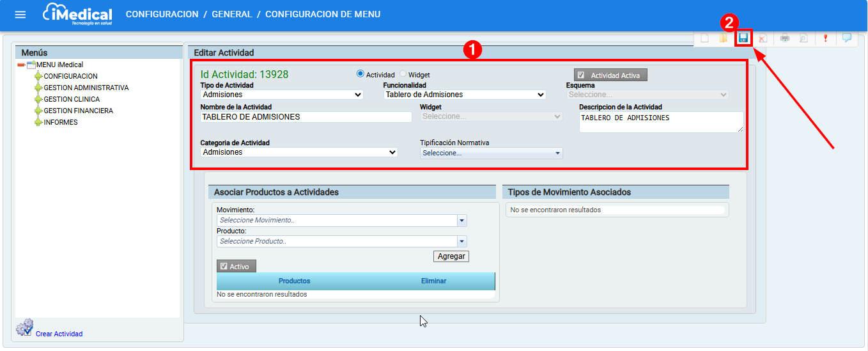Viewport: 868px width, 351px height.
Task: Click the Crear Actividad link
Action: click(x=59, y=334)
